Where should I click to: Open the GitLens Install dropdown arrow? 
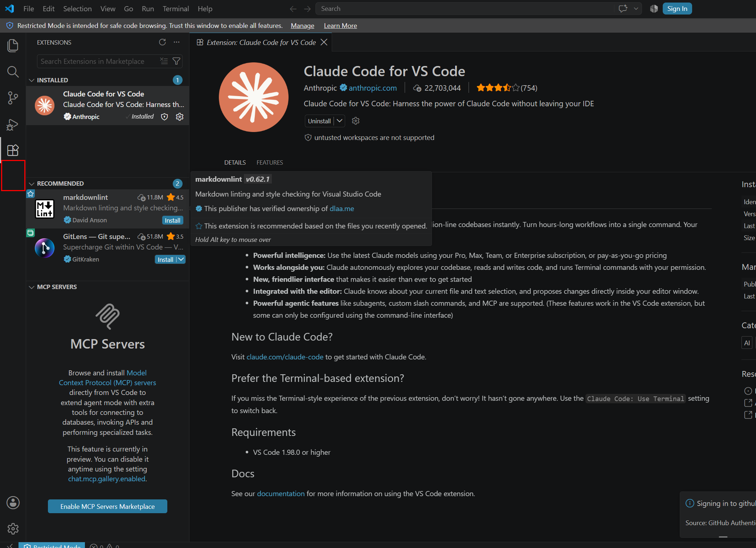coord(181,259)
